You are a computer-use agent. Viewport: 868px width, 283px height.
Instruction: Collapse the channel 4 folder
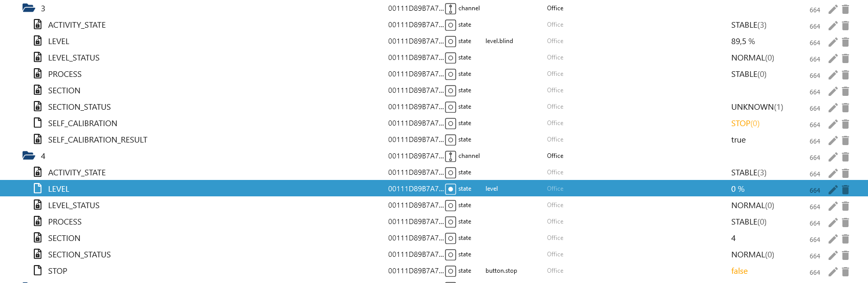pos(29,156)
